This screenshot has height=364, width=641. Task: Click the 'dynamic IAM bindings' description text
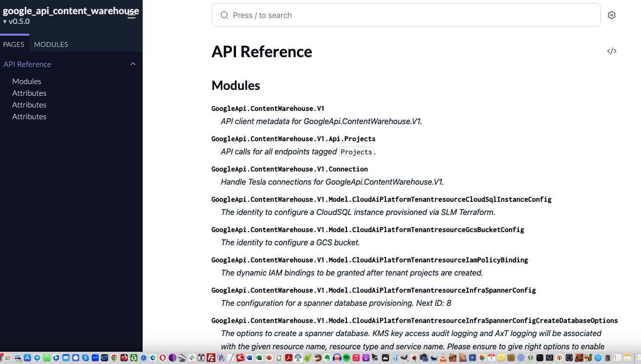[x=352, y=273]
